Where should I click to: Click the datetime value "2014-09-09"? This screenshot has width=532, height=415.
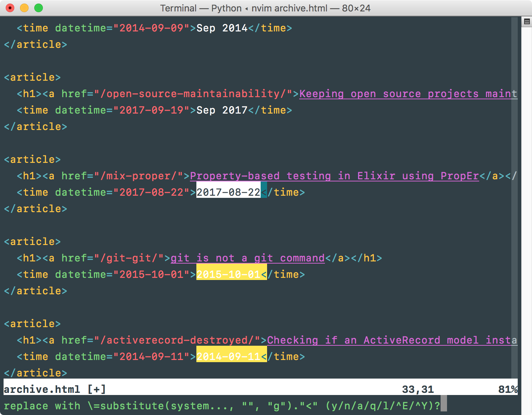click(x=151, y=28)
